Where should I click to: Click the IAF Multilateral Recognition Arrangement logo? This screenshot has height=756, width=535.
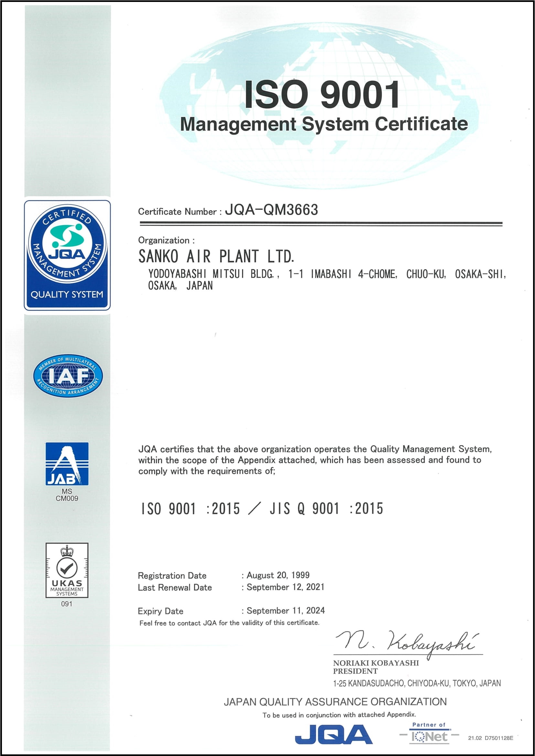pyautogui.click(x=68, y=376)
